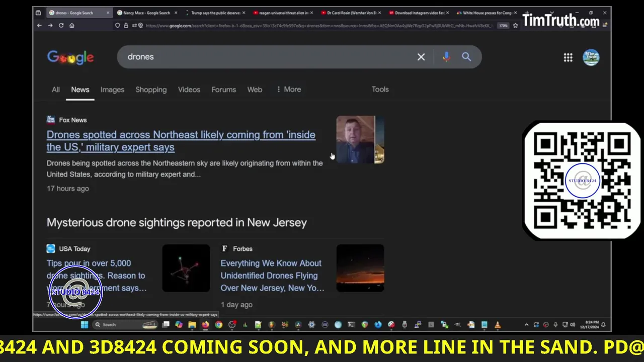Clear the 'drones' search query with X
This screenshot has width=644, height=362.
tap(421, 57)
